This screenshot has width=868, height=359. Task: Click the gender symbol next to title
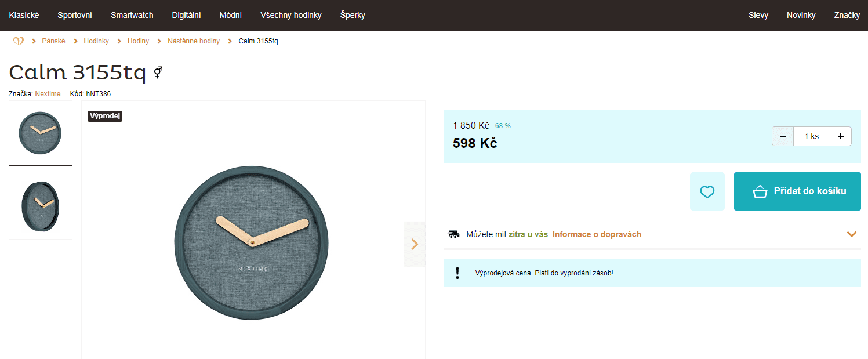point(158,73)
